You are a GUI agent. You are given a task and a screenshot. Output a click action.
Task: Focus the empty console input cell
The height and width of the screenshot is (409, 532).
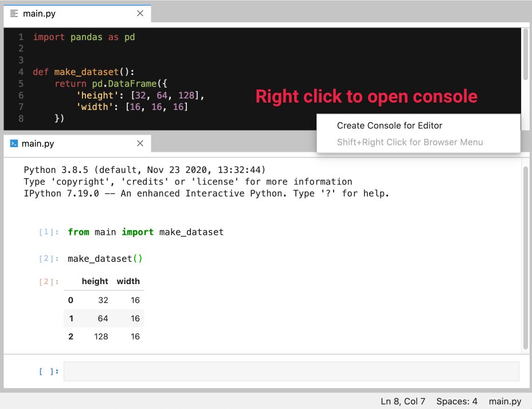point(291,371)
